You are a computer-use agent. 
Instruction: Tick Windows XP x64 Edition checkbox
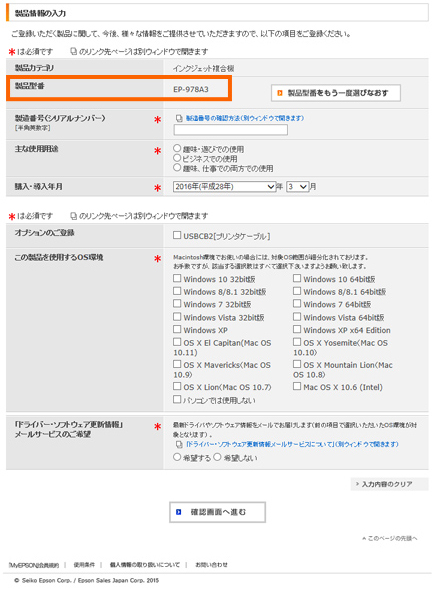[297, 329]
